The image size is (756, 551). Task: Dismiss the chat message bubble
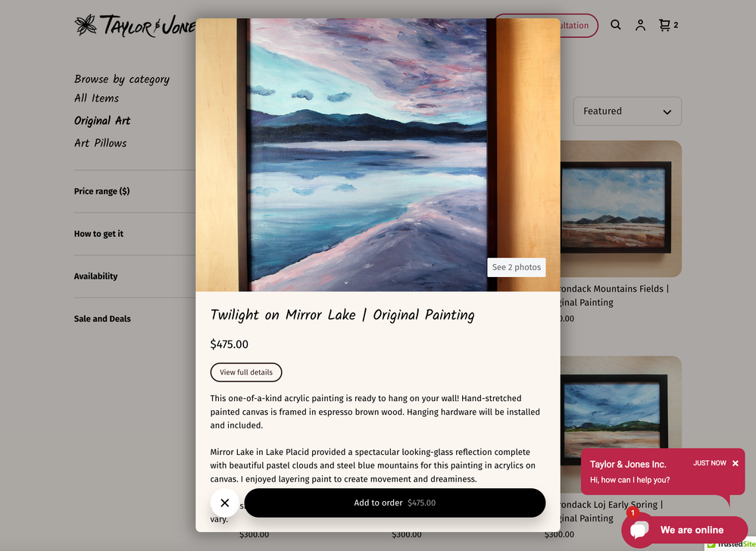(x=736, y=463)
